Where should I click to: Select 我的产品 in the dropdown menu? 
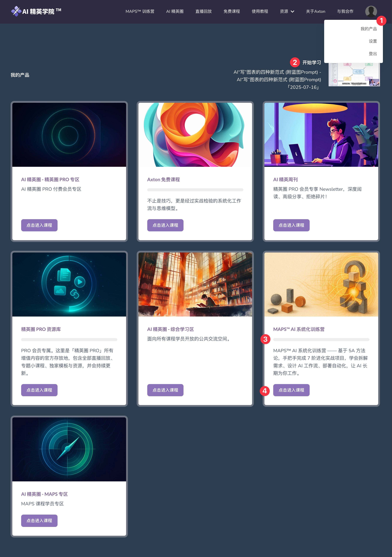[x=369, y=29]
